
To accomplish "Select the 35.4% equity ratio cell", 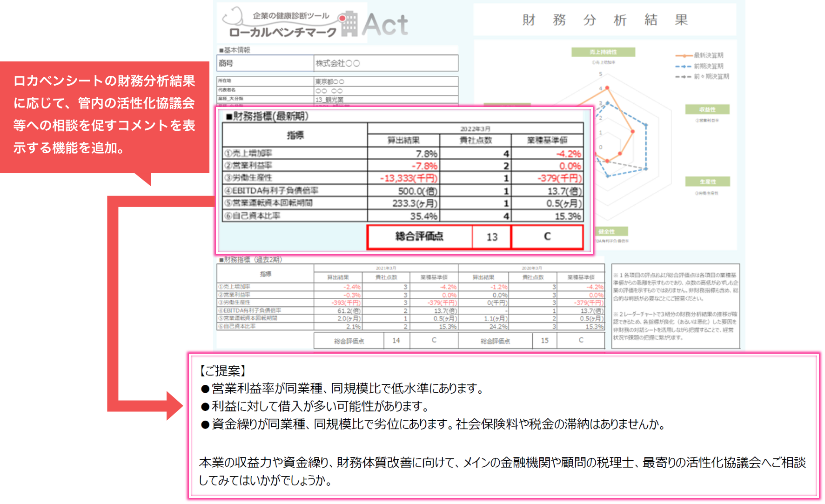I will click(403, 216).
